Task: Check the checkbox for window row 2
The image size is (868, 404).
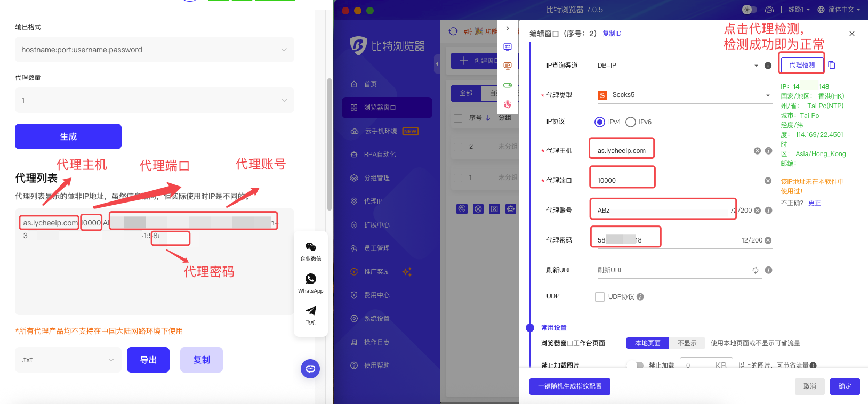Action: coord(458,147)
